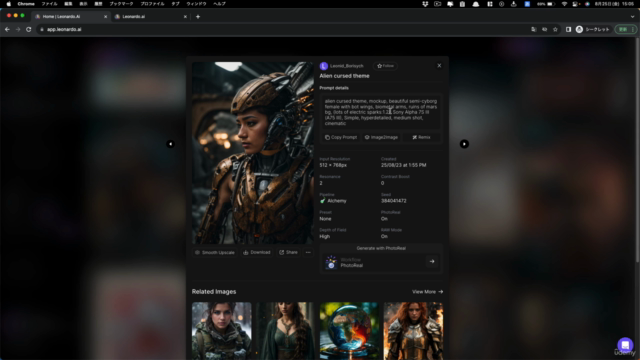The height and width of the screenshot is (360, 640).
Task: Open more options ellipsis menu
Action: [308, 253]
